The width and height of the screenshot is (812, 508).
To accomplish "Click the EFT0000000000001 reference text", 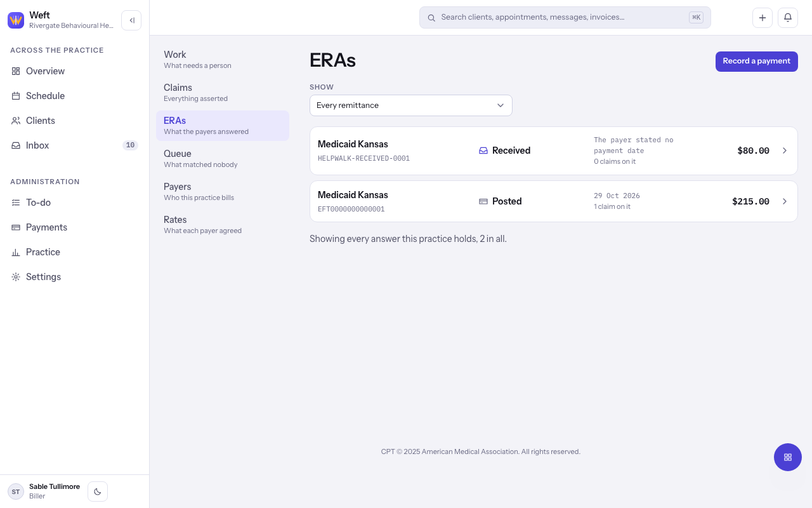I will (x=351, y=210).
